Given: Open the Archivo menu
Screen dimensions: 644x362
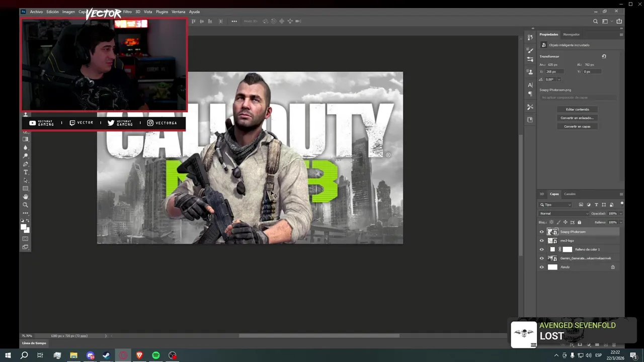Looking at the screenshot, I should tap(36, 12).
